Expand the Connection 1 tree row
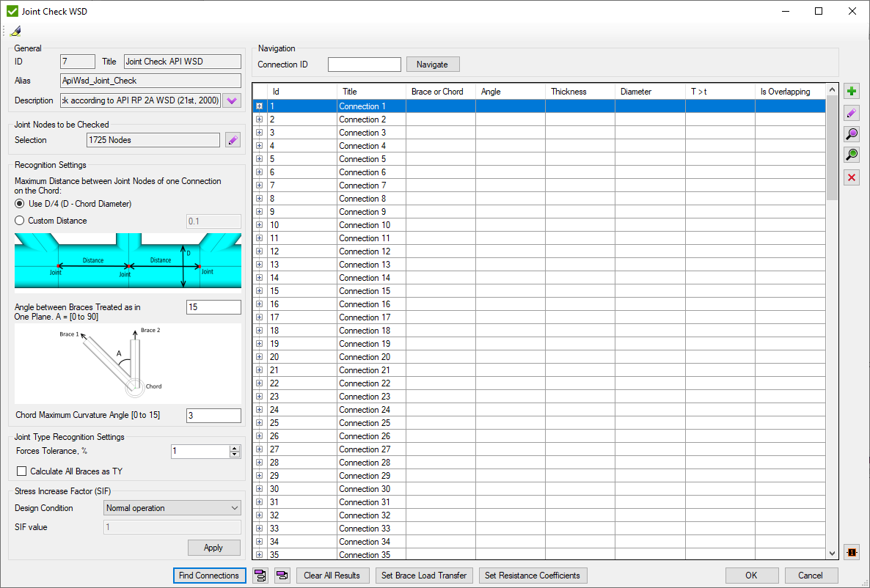The width and height of the screenshot is (870, 588). pos(259,106)
